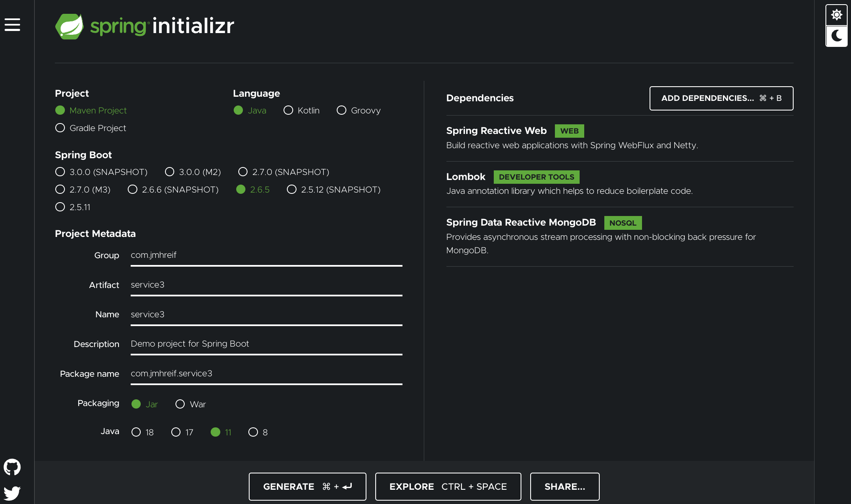Screen dimensions: 851x504
Task: Choose Groovy as the language
Action: [x=359, y=111]
